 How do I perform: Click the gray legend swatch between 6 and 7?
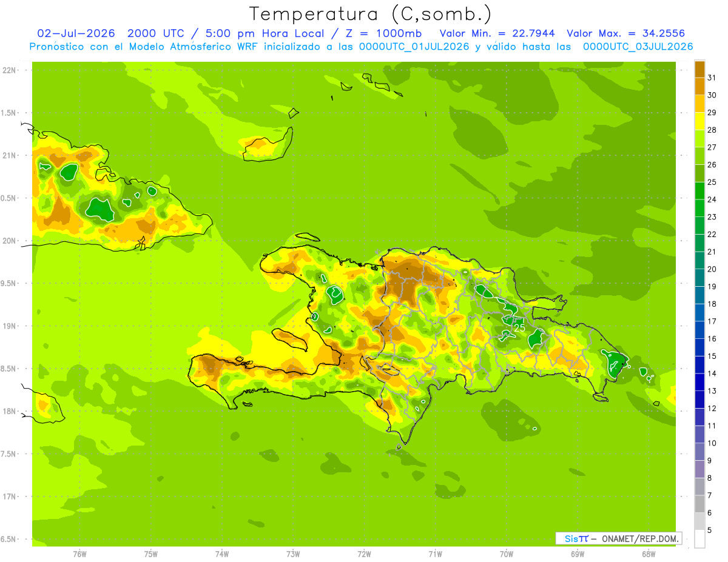[x=699, y=504]
